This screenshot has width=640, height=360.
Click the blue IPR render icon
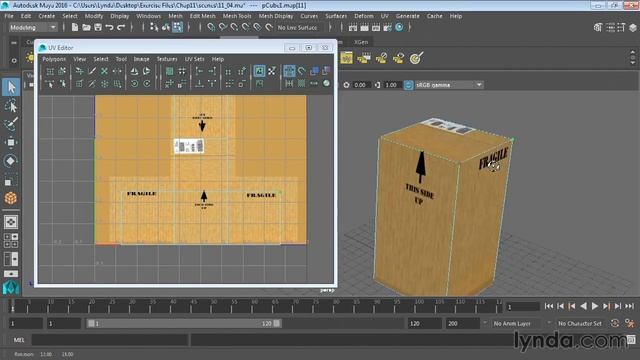point(399,27)
